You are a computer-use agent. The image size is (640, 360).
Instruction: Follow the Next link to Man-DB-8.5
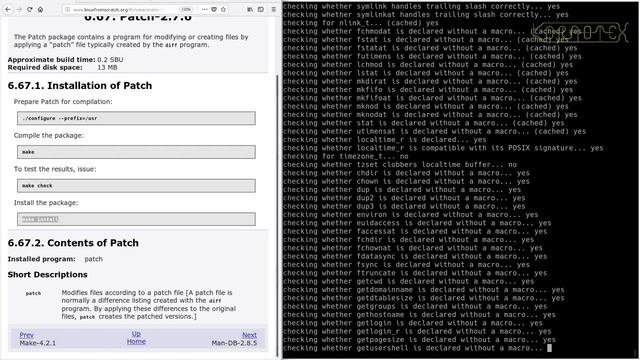click(249, 335)
